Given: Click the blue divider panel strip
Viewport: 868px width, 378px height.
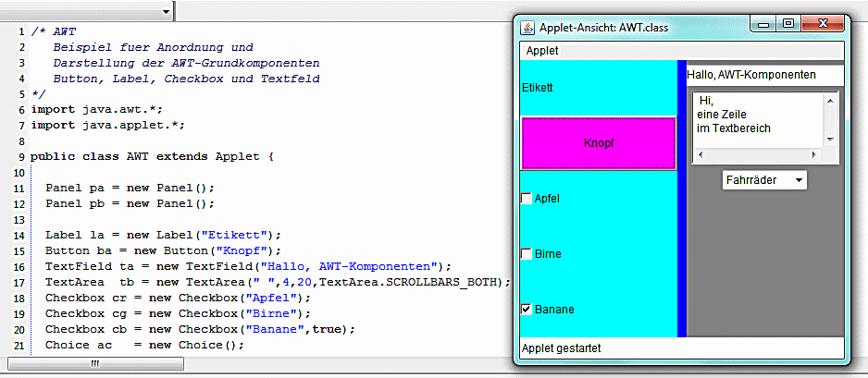Looking at the screenshot, I should pos(682,203).
